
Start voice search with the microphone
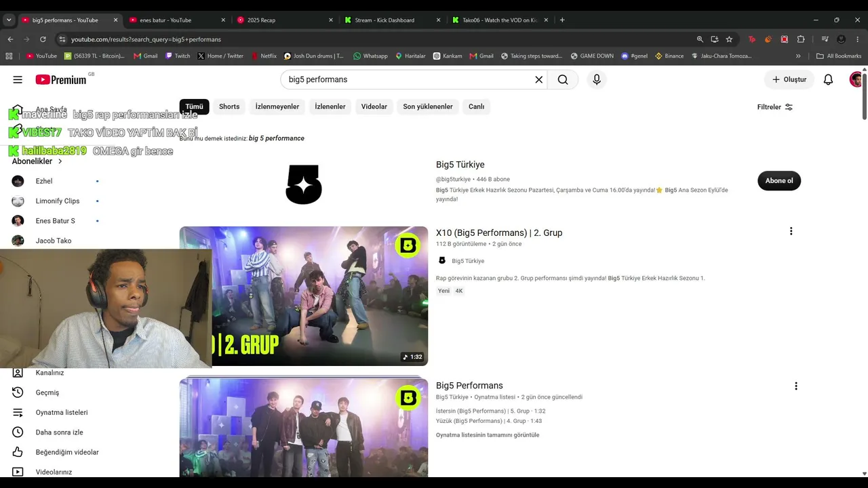tap(597, 79)
